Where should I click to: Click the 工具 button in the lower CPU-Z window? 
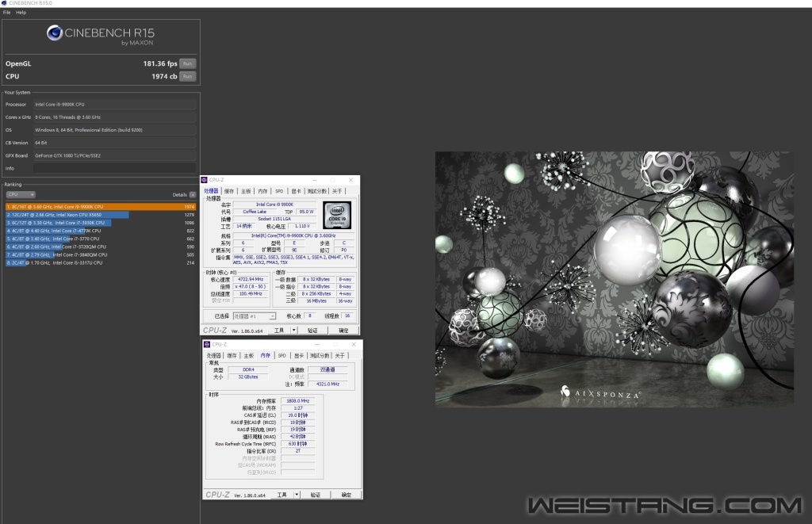pos(282,495)
